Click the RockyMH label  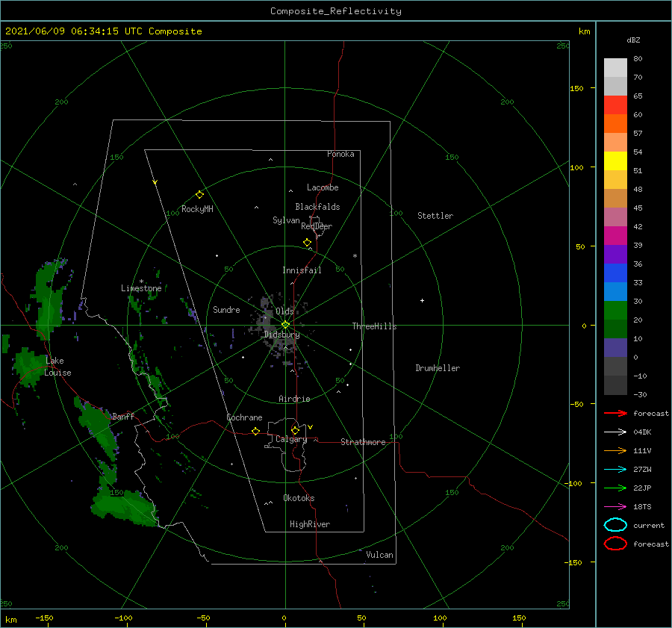point(197,209)
